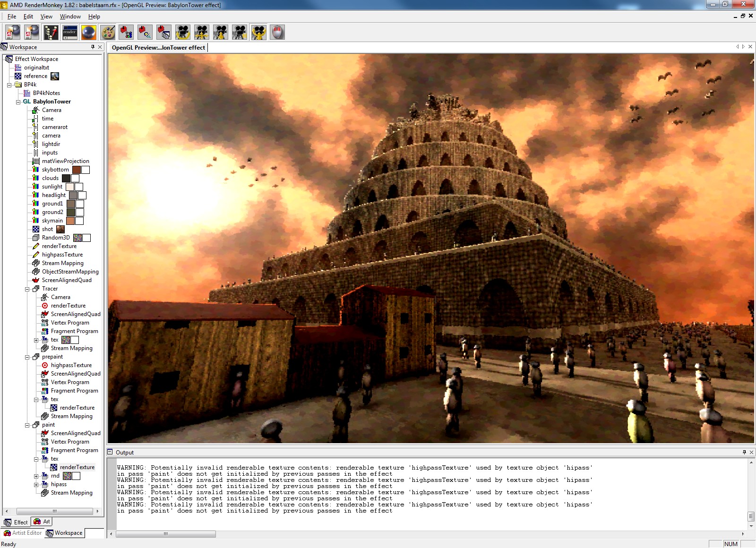Click the clouds color swatch
Image resolution: width=756 pixels, height=548 pixels.
[x=66, y=178]
